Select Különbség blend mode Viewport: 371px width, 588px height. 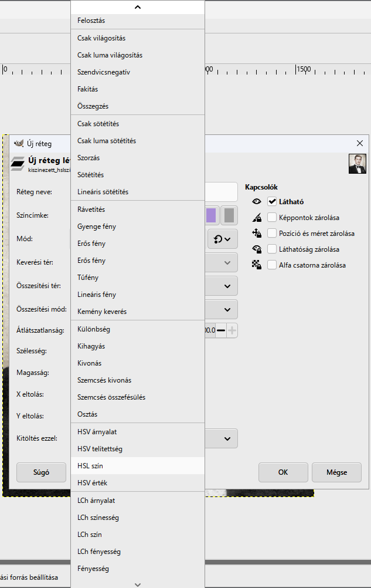pyautogui.click(x=138, y=329)
